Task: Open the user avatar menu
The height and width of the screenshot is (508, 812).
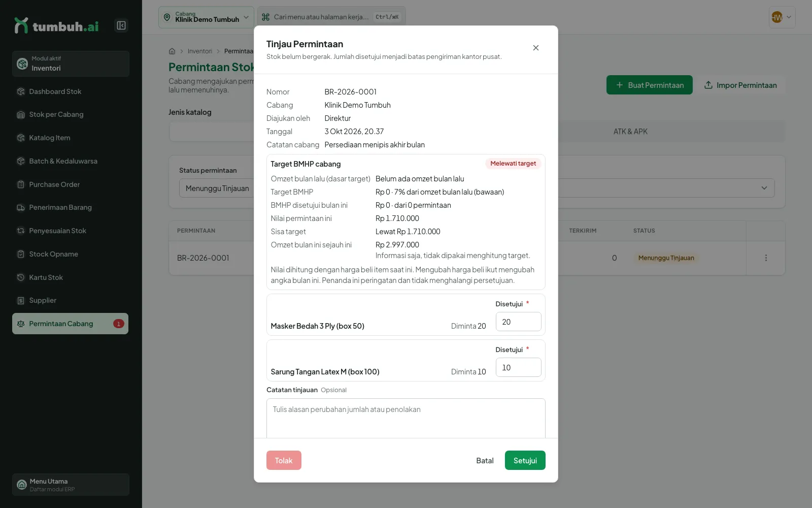Action: [782, 17]
